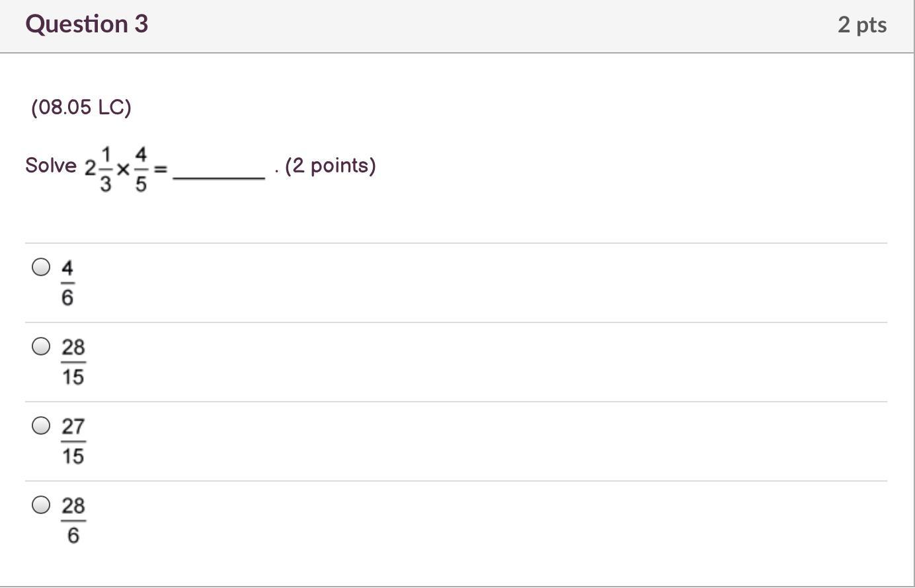Screen dimensions: 915x588
Task: Click the whole number 2 in the mixed number
Action: [90, 167]
